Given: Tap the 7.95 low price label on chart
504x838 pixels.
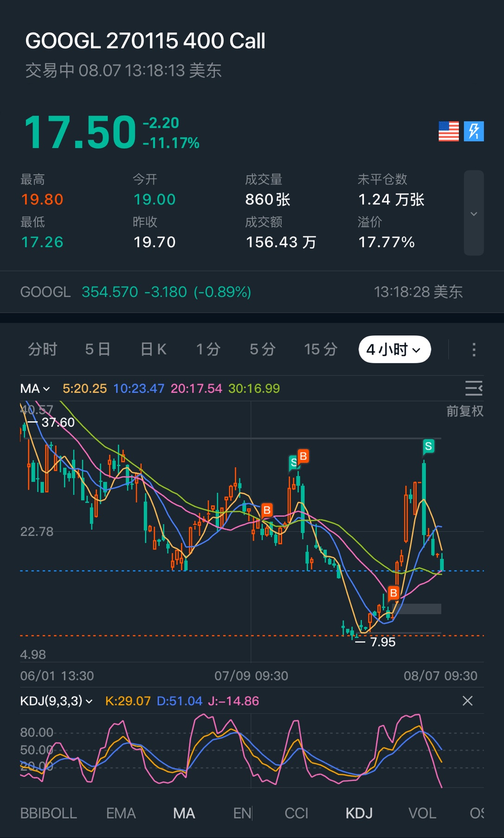Looking at the screenshot, I should (382, 642).
